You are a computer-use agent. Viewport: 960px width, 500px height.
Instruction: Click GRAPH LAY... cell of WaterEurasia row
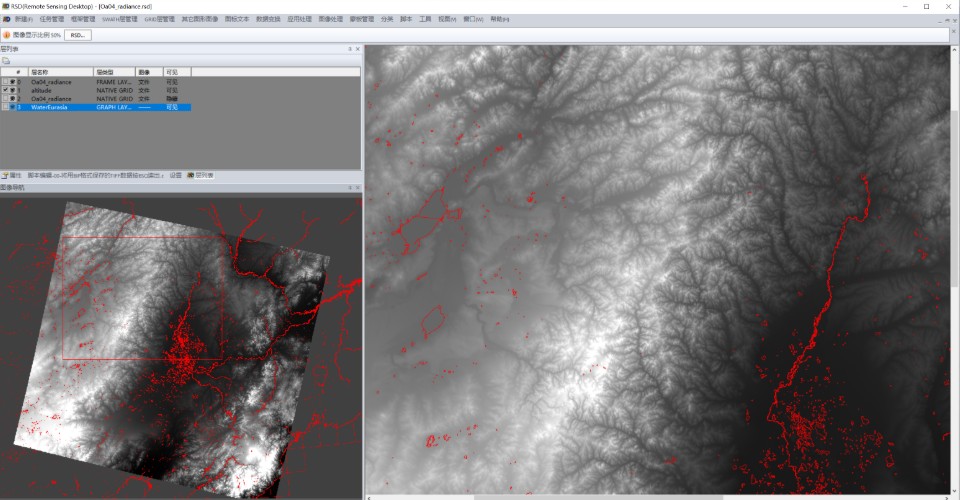(114, 107)
